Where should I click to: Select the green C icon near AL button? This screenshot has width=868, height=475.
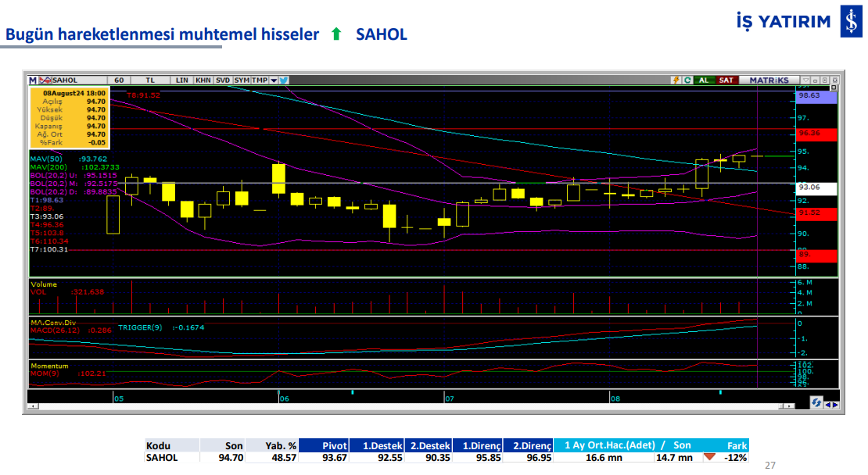click(x=687, y=80)
